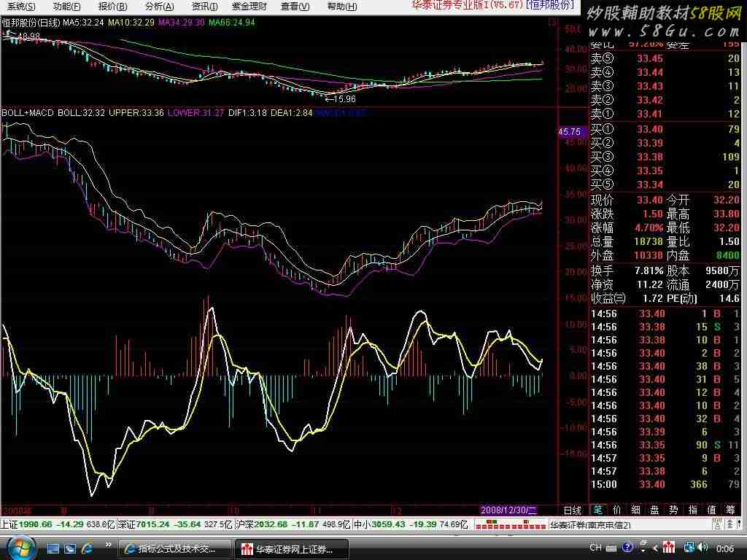The image size is (747, 560).
Task: Switch to 指标公式及技术交 taskbar window
Action: 175,548
